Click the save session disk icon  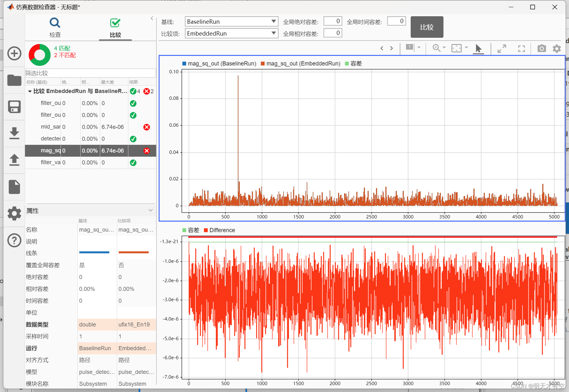click(x=14, y=107)
